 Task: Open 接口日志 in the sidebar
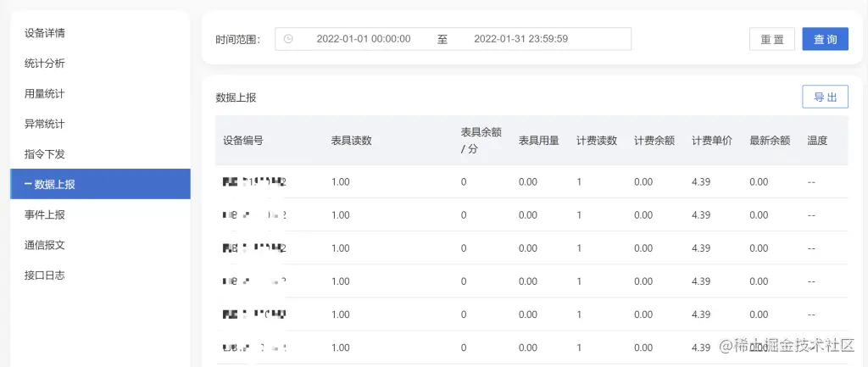tap(45, 275)
